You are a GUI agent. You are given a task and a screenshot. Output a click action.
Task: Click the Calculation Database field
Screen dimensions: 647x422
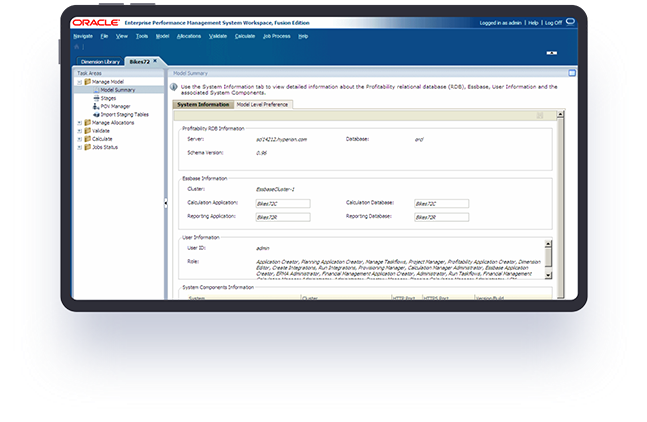click(x=442, y=204)
